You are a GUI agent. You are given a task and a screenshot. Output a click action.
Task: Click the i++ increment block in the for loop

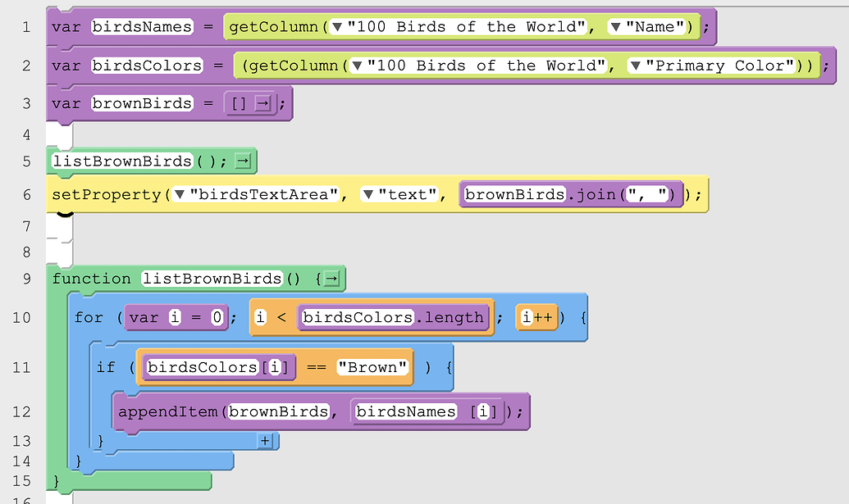click(x=536, y=316)
